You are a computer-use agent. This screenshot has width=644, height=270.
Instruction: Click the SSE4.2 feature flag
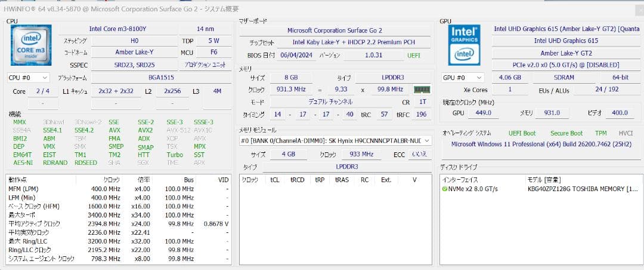pos(84,130)
